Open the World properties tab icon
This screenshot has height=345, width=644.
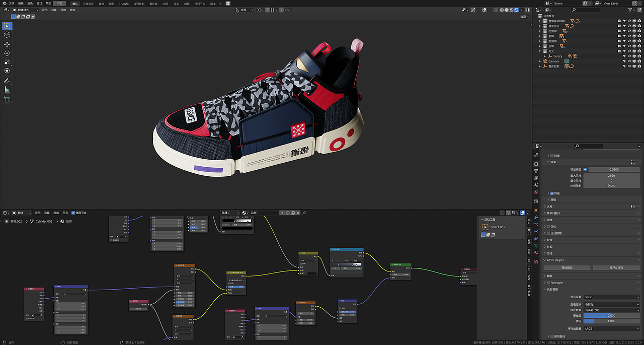click(x=536, y=192)
